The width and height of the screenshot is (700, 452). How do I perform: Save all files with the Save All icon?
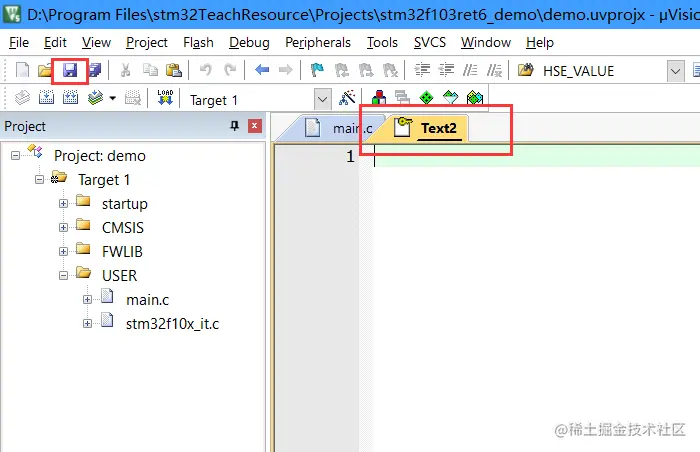94,70
